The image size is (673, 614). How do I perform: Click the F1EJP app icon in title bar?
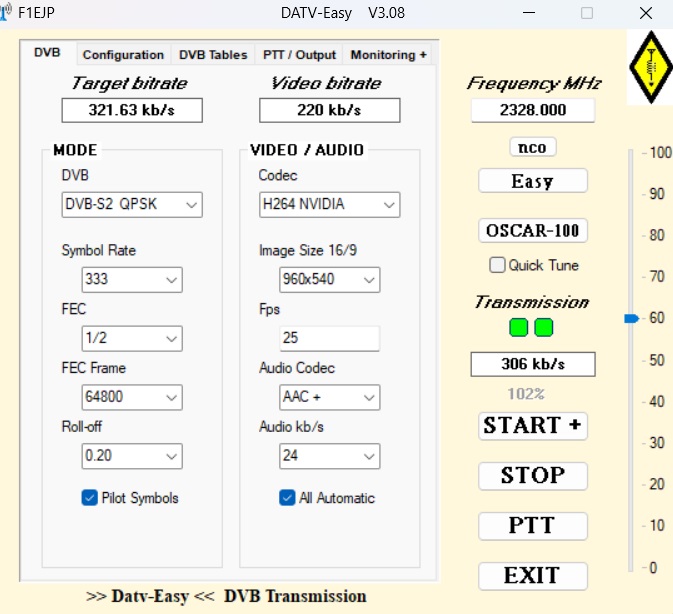tap(8, 13)
